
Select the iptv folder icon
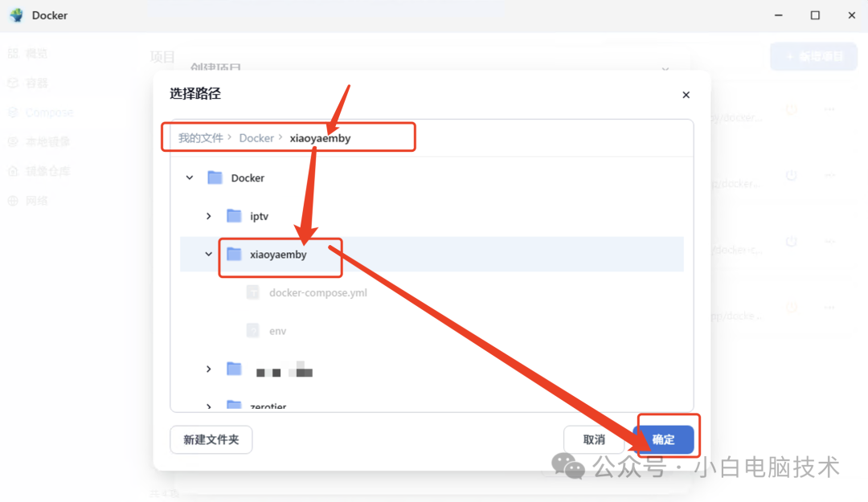[234, 216]
